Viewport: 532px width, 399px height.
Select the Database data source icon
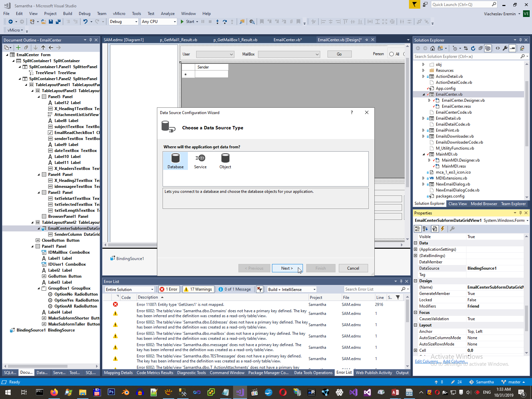point(176,161)
